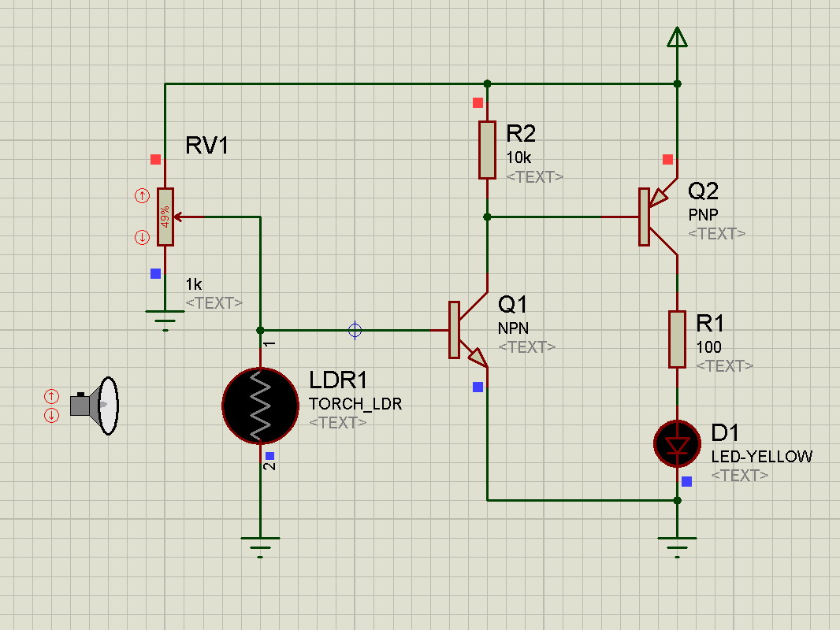Click the PNP type label
The width and height of the screenshot is (840, 630).
[703, 215]
